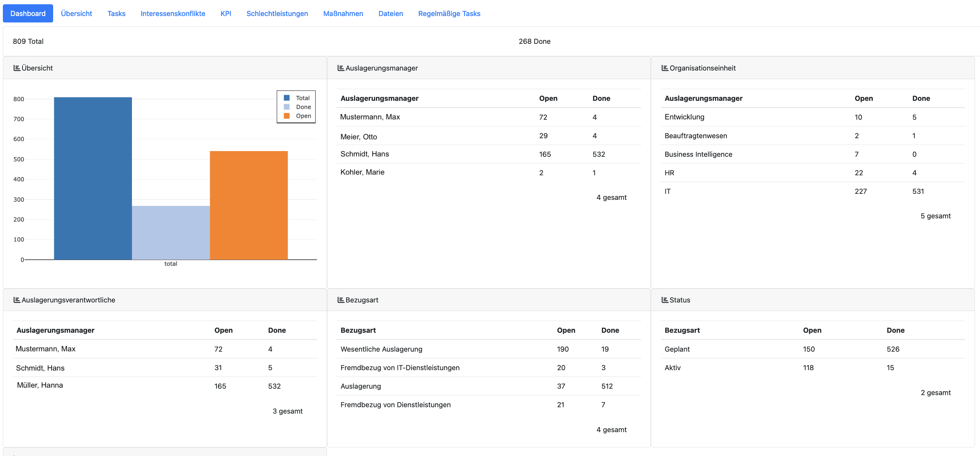The image size is (980, 456).
Task: Click chart icon beside Bezugsart panel title
Action: 341,300
